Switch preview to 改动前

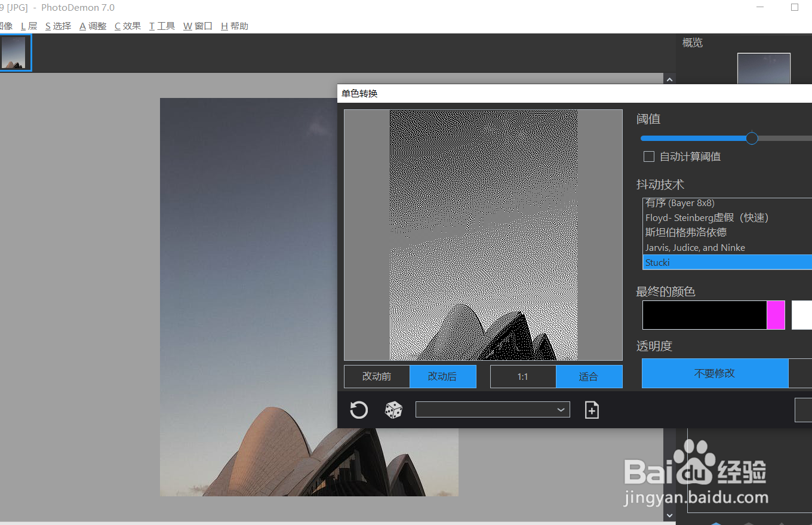(x=377, y=376)
